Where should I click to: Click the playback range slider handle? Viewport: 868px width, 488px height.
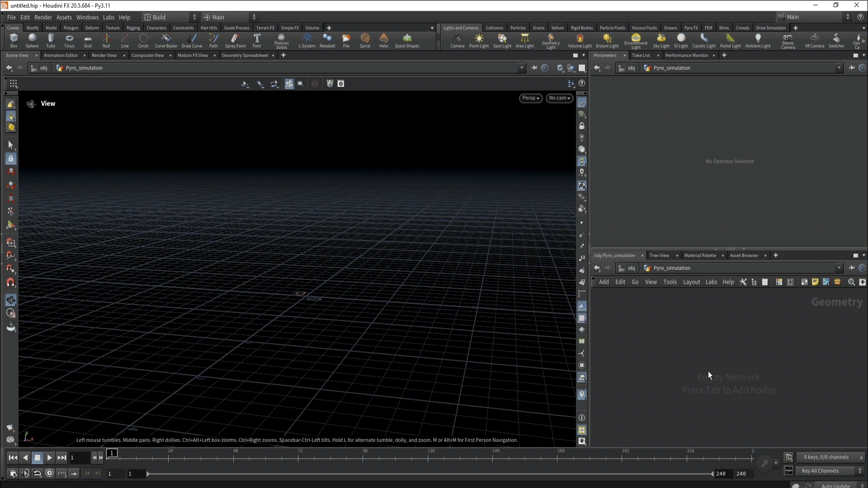coord(148,474)
